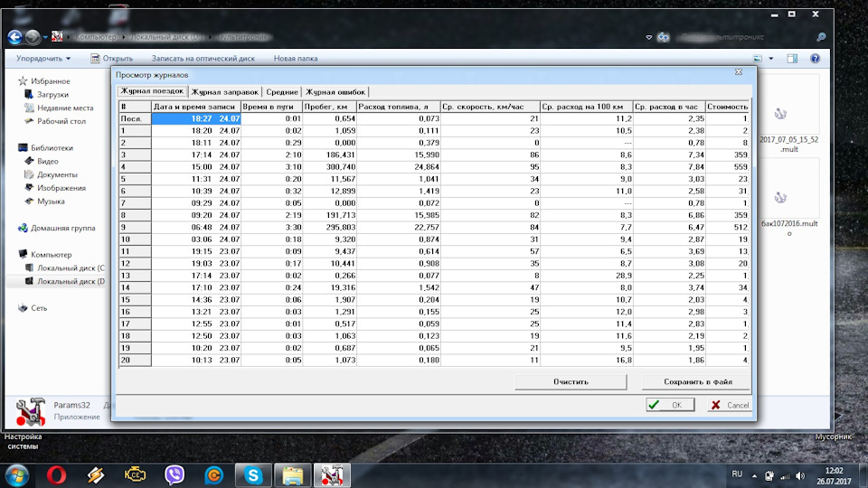Switch to the Средние tab

pyautogui.click(x=282, y=91)
